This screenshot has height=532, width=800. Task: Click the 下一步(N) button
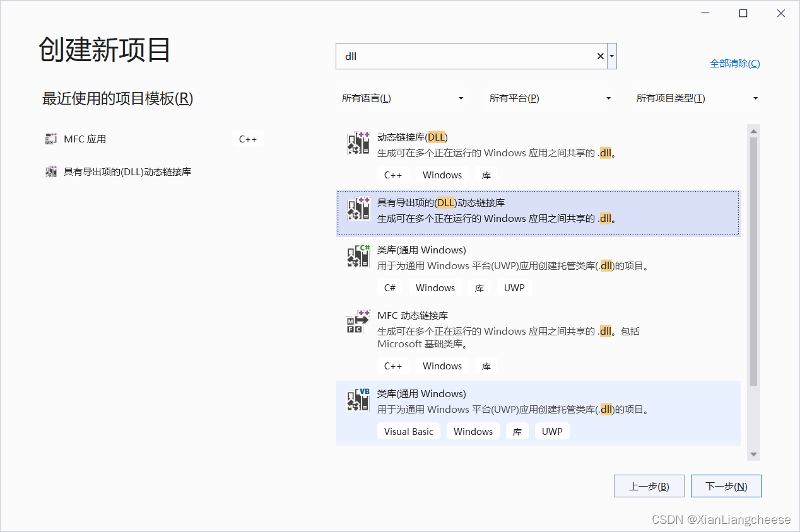726,486
